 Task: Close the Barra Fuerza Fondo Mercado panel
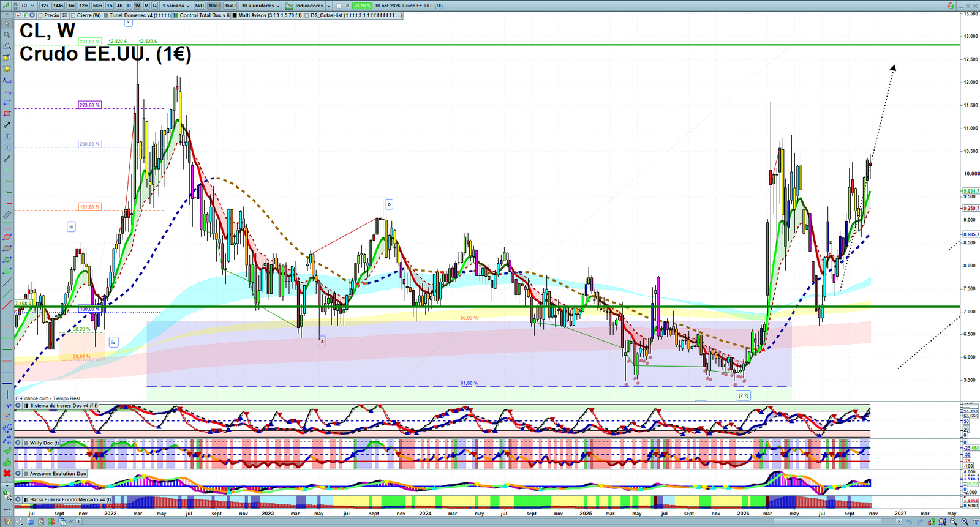[x=18, y=500]
